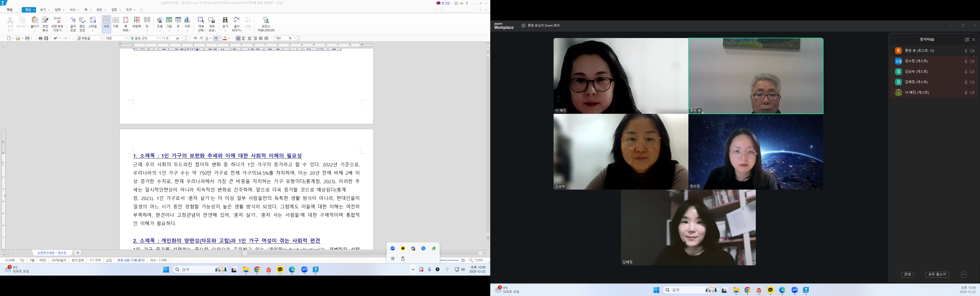Viewport: 980px width, 296px height.
Task: Expand the 맑은 고딕 font dropdown
Action: [157, 38]
